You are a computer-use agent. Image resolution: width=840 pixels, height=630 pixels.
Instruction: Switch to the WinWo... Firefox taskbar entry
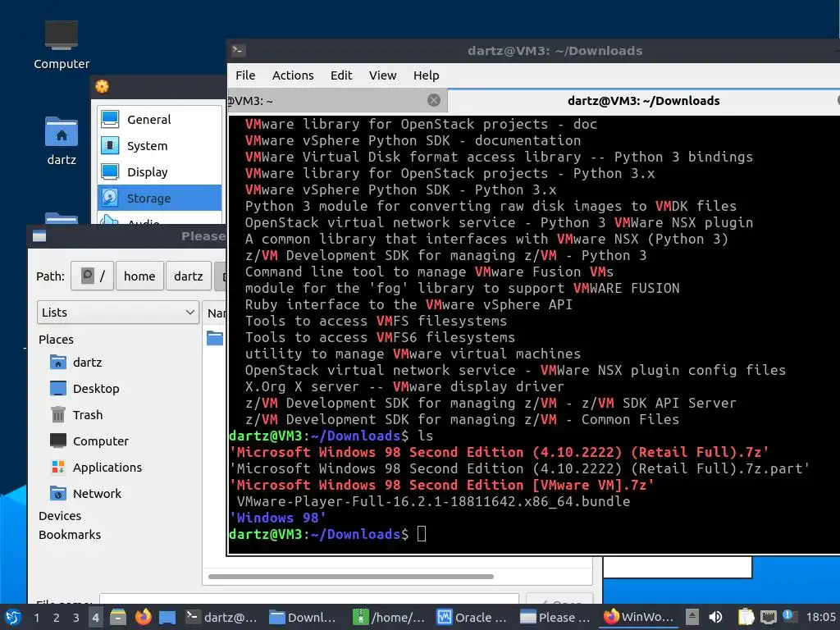[x=638, y=617]
